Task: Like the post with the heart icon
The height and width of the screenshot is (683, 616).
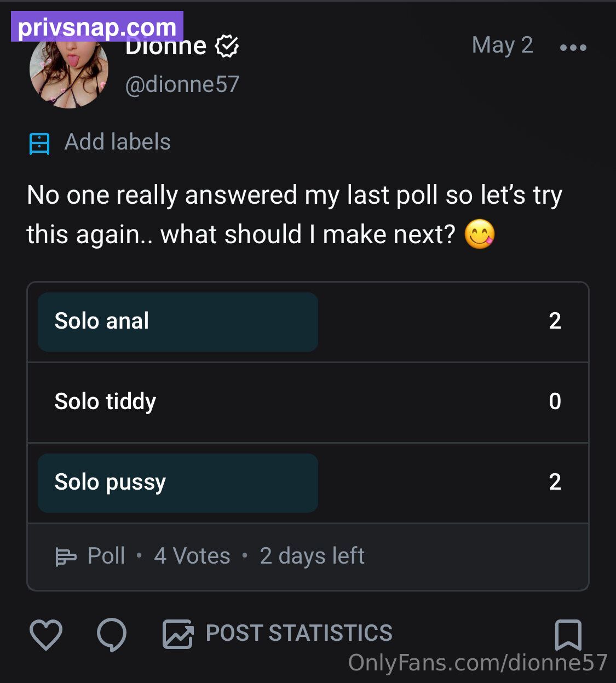Action: pyautogui.click(x=45, y=635)
